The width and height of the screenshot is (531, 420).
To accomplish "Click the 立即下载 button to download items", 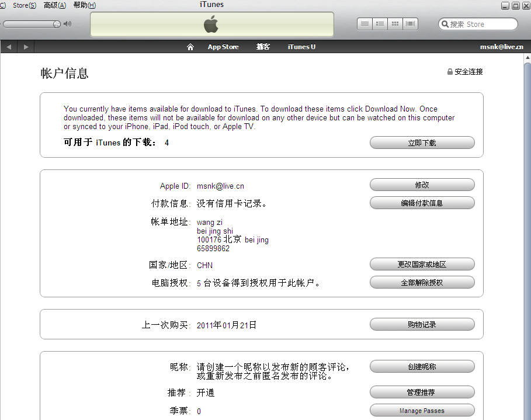I will click(422, 143).
